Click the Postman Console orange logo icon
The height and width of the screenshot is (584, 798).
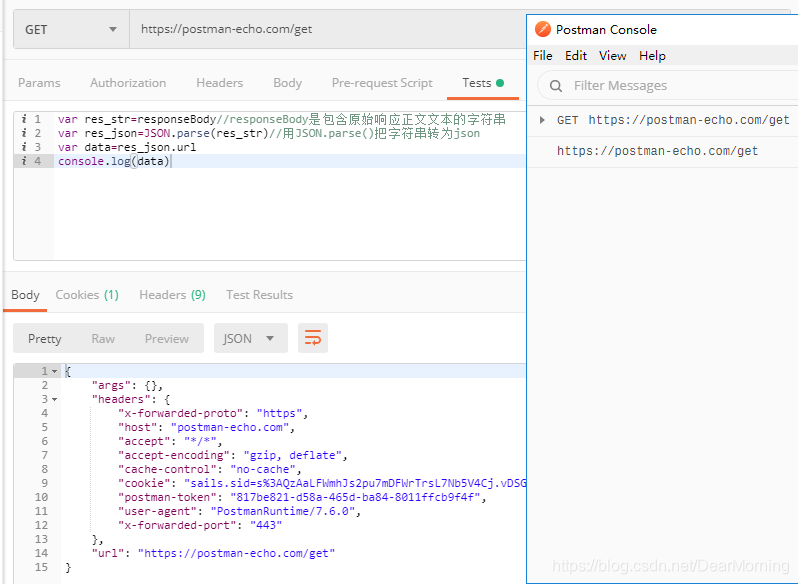tap(543, 30)
